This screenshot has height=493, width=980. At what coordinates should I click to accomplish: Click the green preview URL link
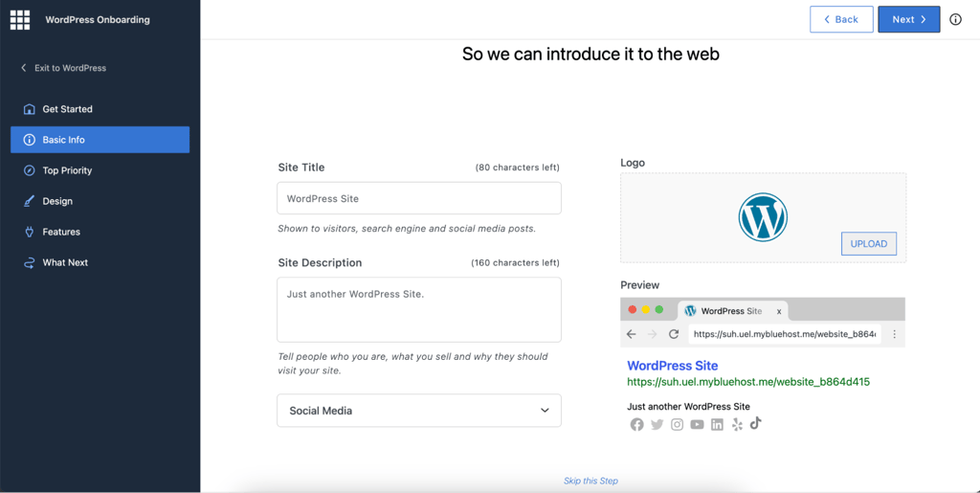coord(748,381)
